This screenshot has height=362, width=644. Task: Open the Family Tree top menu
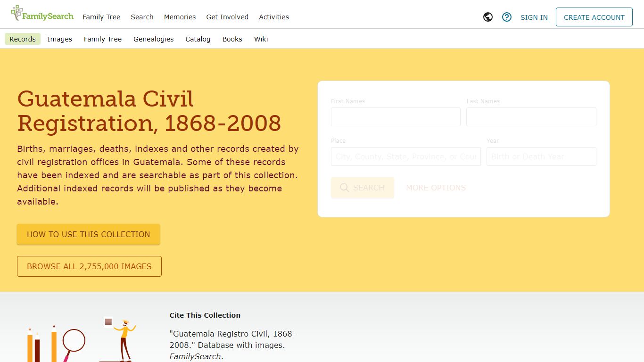pyautogui.click(x=101, y=17)
